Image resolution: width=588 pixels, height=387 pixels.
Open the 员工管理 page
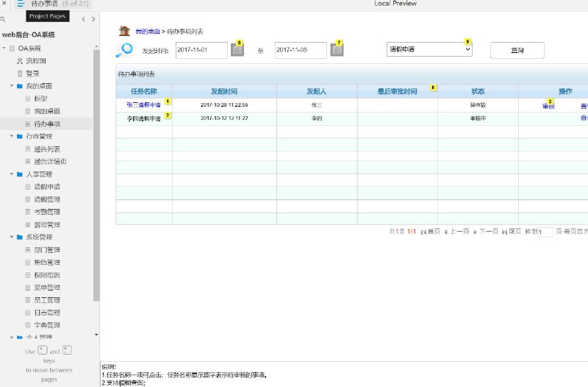click(x=47, y=300)
